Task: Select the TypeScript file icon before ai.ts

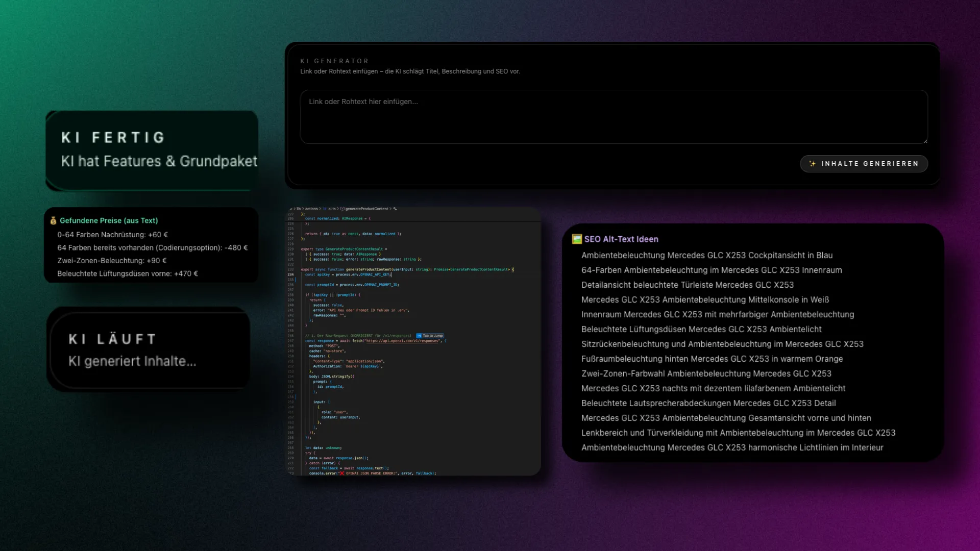Action: click(325, 209)
